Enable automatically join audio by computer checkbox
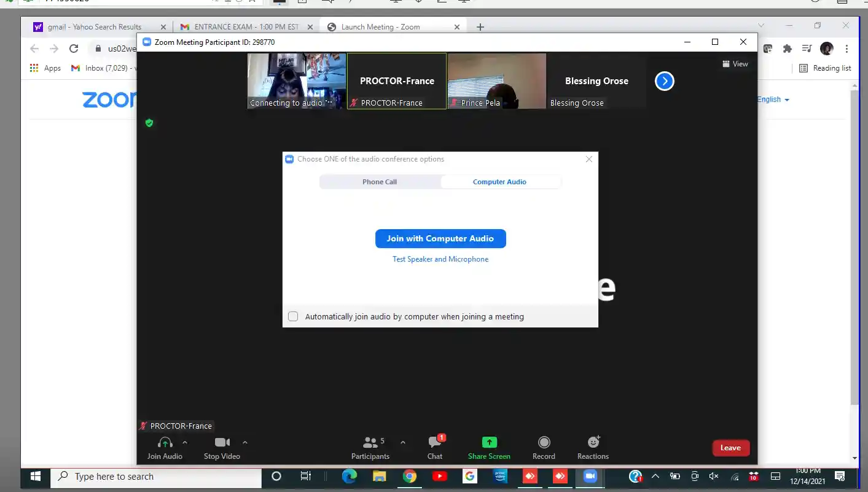This screenshot has width=868, height=492. [293, 316]
